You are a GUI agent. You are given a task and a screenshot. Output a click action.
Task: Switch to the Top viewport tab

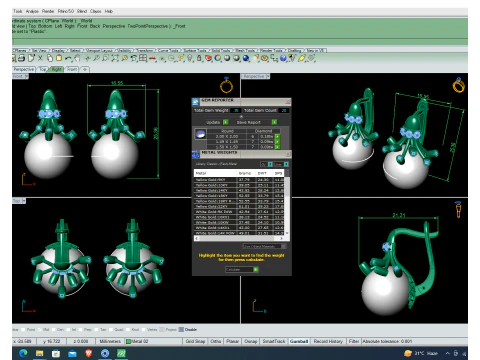coord(43,69)
